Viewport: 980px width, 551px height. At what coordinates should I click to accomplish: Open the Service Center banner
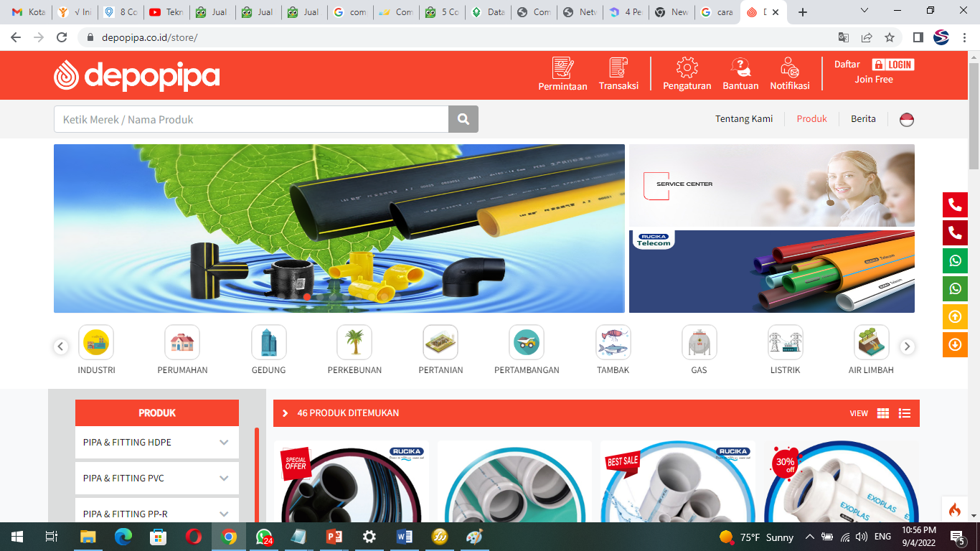(772, 186)
